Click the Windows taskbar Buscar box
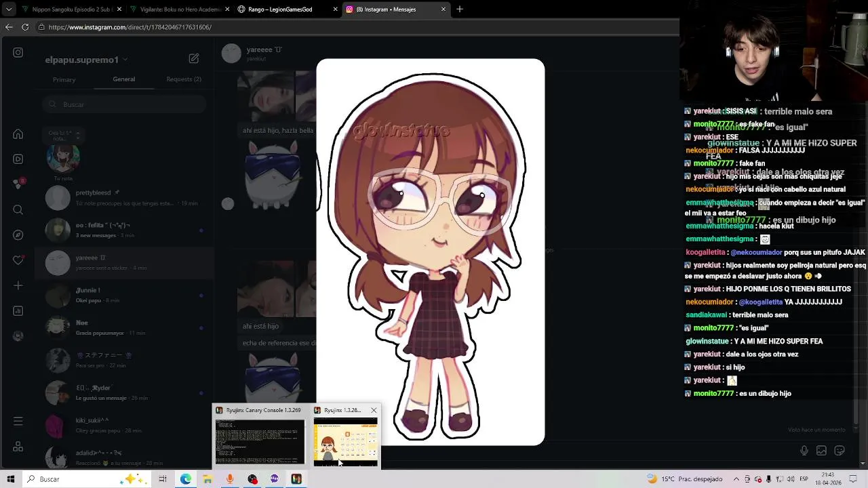 click(87, 479)
